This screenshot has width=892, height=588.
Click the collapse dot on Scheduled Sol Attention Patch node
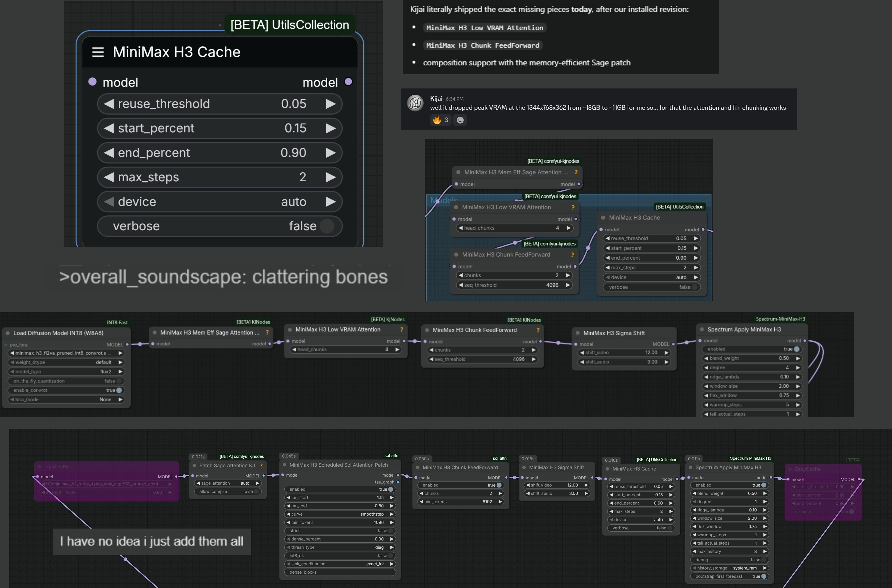tap(285, 465)
